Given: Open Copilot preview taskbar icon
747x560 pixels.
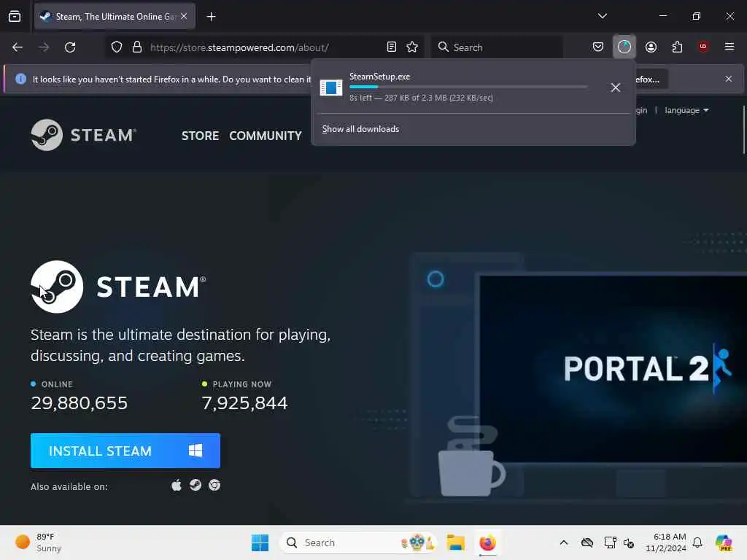Looking at the screenshot, I should [x=724, y=542].
